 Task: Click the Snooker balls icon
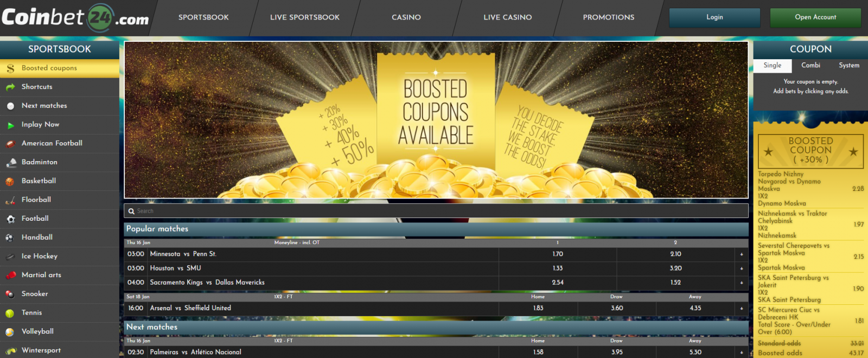click(10, 294)
